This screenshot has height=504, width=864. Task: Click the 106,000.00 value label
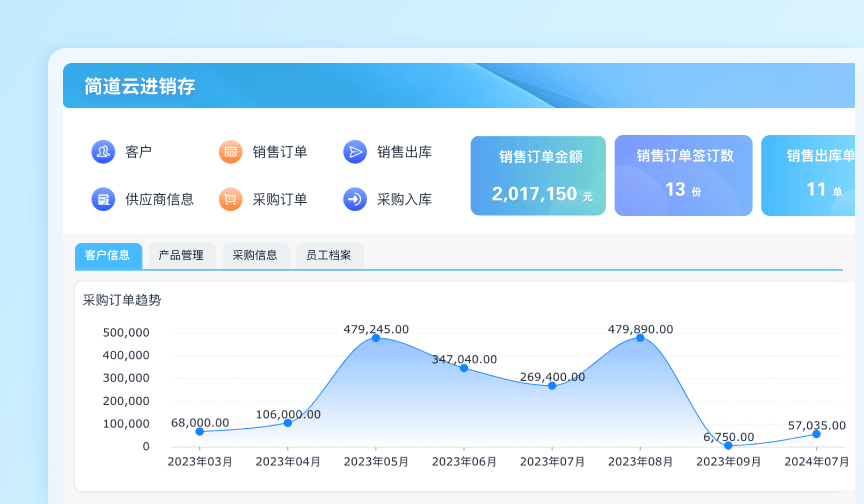point(288,415)
